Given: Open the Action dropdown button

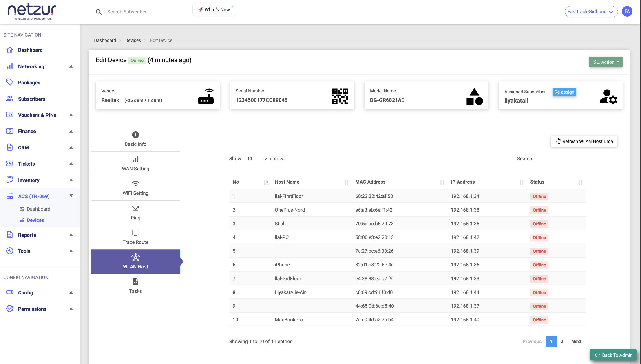Looking at the screenshot, I should tap(606, 62).
